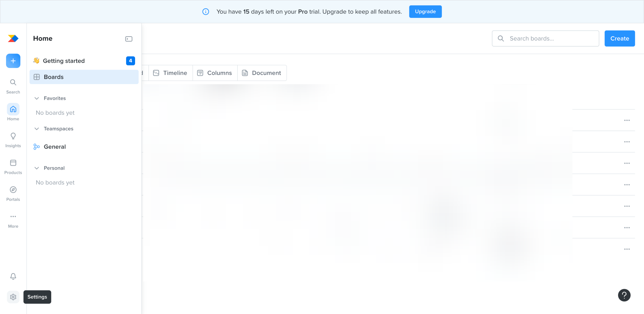Select the Timeline board type tab

(x=170, y=73)
